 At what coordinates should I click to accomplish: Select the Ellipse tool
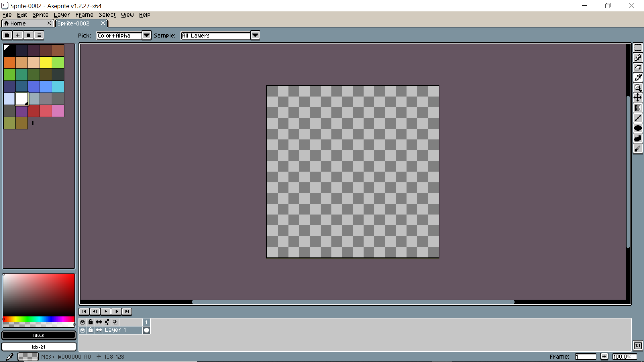coord(638,128)
